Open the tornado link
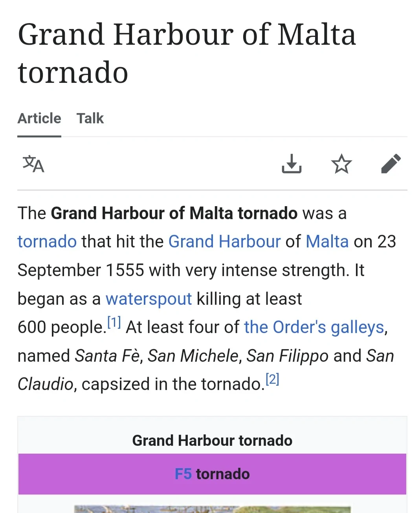This screenshot has width=420, height=513. coord(47,242)
